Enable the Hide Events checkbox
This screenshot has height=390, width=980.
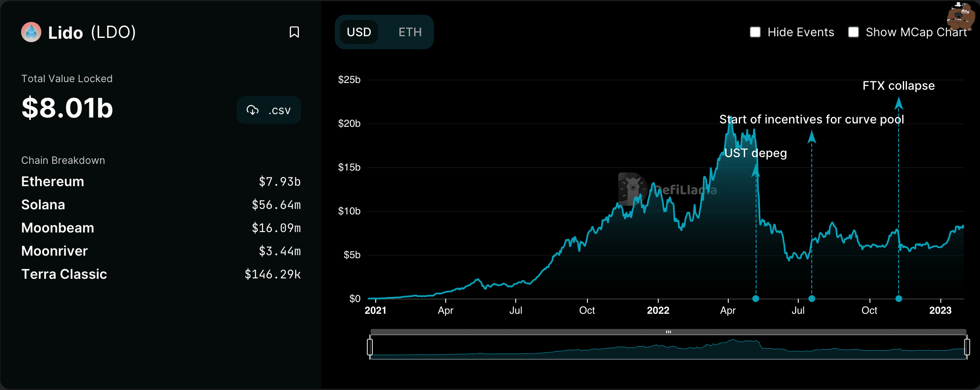pos(755,32)
